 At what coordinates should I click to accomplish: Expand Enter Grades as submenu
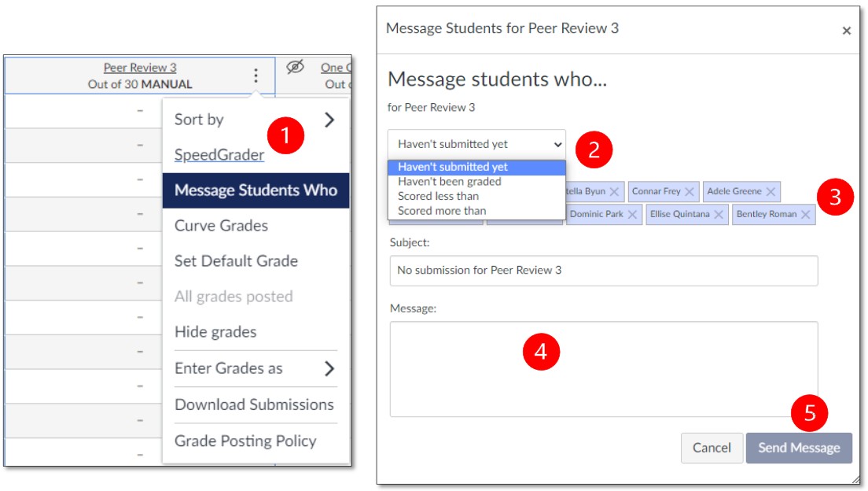tap(256, 368)
